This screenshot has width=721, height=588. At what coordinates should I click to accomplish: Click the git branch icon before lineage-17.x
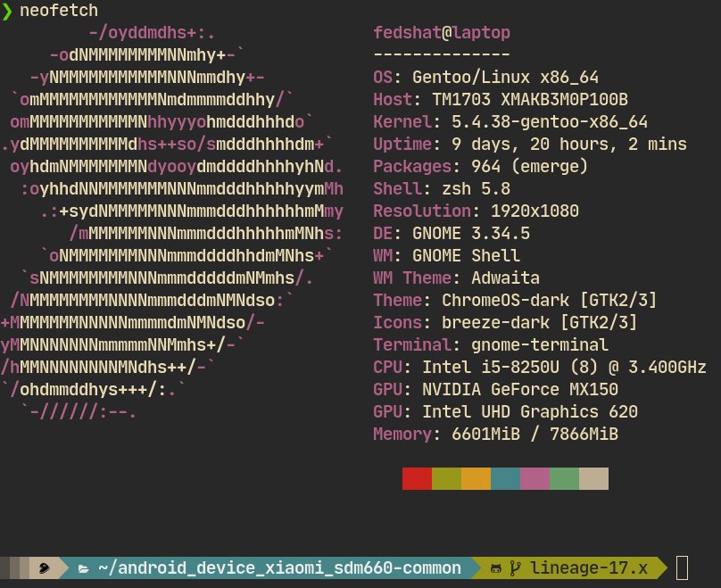pyautogui.click(x=516, y=568)
